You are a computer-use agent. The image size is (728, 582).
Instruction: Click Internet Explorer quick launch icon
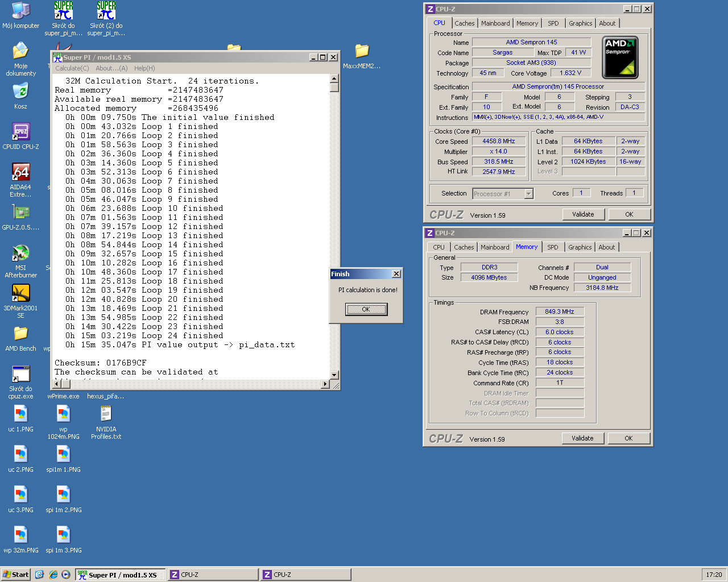(x=53, y=575)
